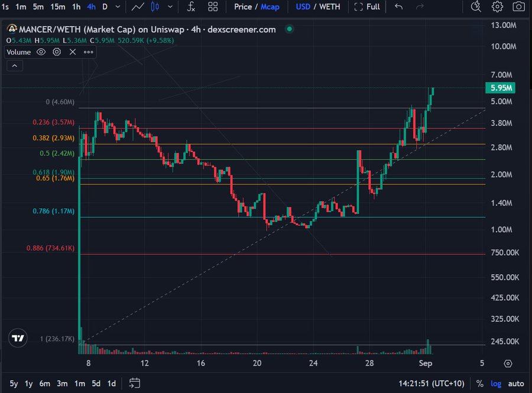The height and width of the screenshot is (393, 532).
Task: Choose the 1h timeframe
Action: pos(76,7)
